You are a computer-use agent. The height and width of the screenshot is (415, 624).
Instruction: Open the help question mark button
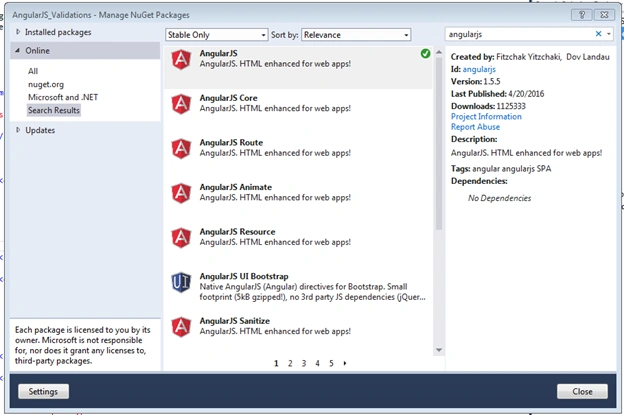coord(582,15)
